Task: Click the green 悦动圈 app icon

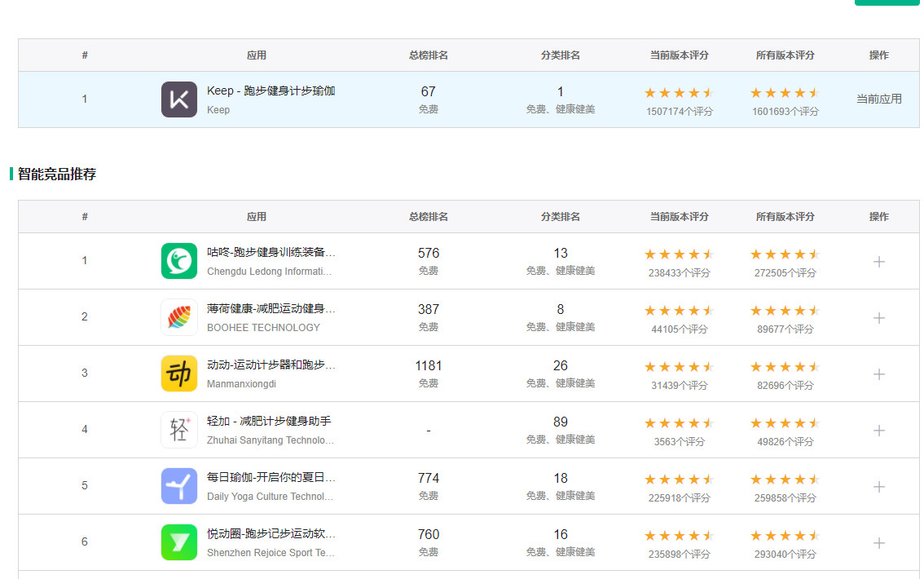Action: tap(179, 542)
